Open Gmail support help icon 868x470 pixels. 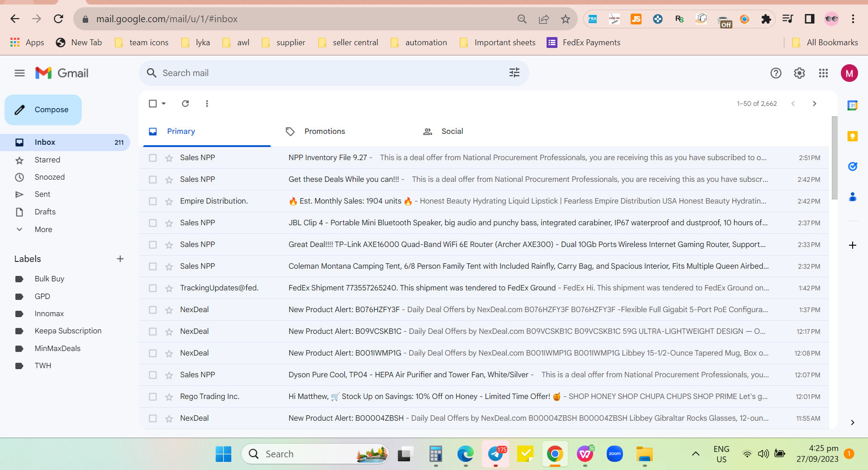pyautogui.click(x=776, y=73)
